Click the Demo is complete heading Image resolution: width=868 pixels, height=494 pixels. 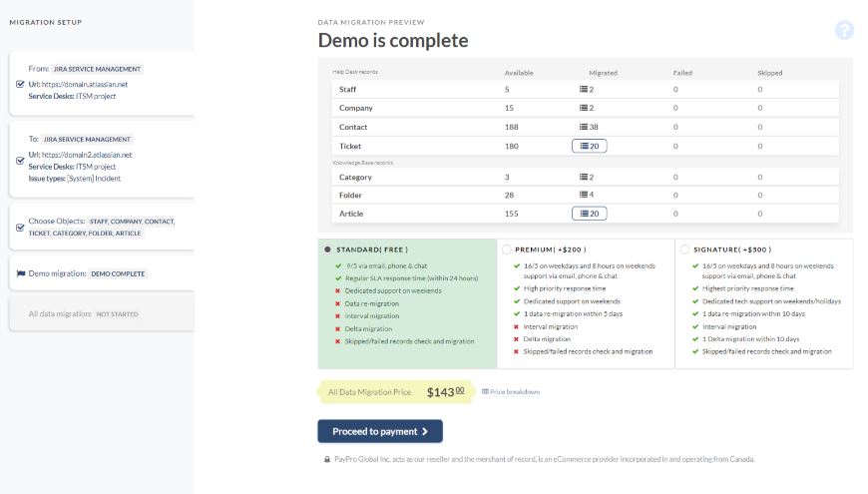[x=393, y=41]
